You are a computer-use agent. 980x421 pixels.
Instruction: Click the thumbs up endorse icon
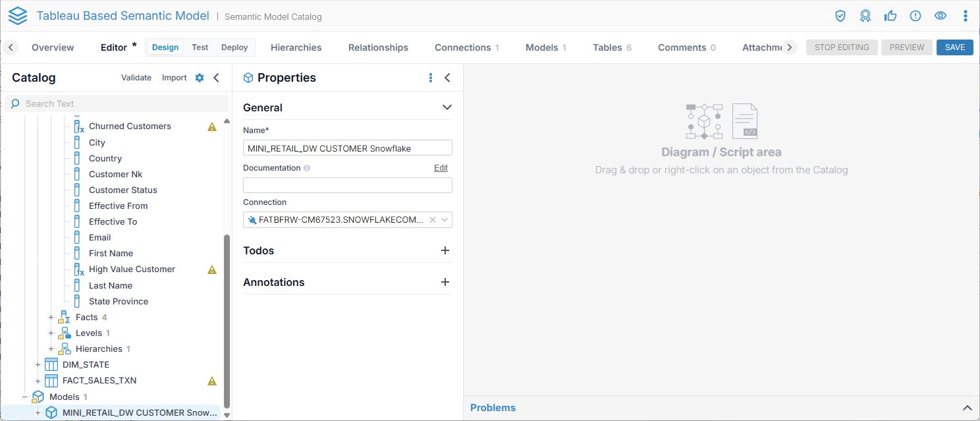click(x=890, y=16)
